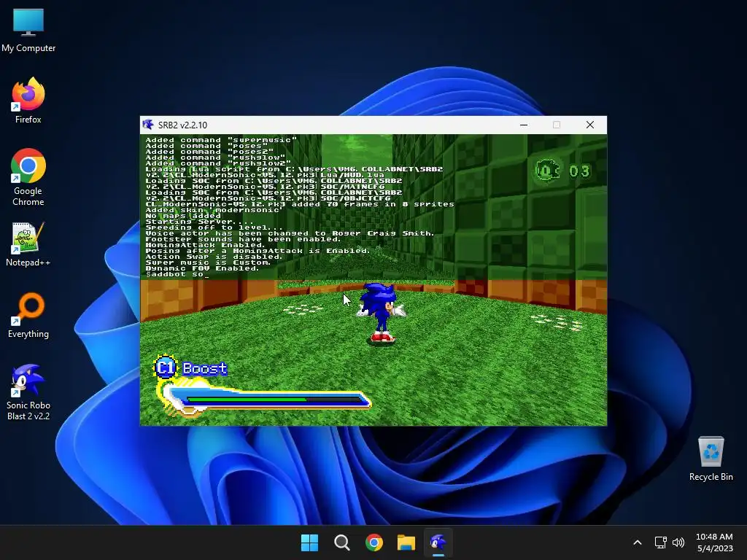Open Sonic Robo Blast 2 v2.2 desktop shortcut

click(x=28, y=392)
